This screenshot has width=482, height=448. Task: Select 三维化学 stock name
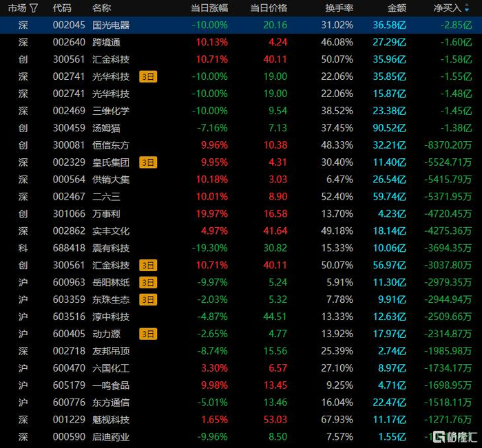pos(111,111)
